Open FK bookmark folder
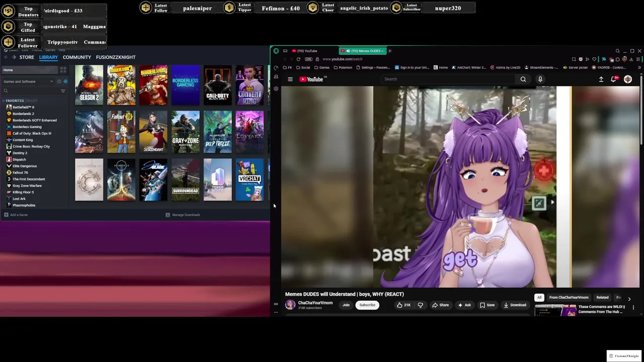The width and height of the screenshot is (644, 362). (287, 67)
